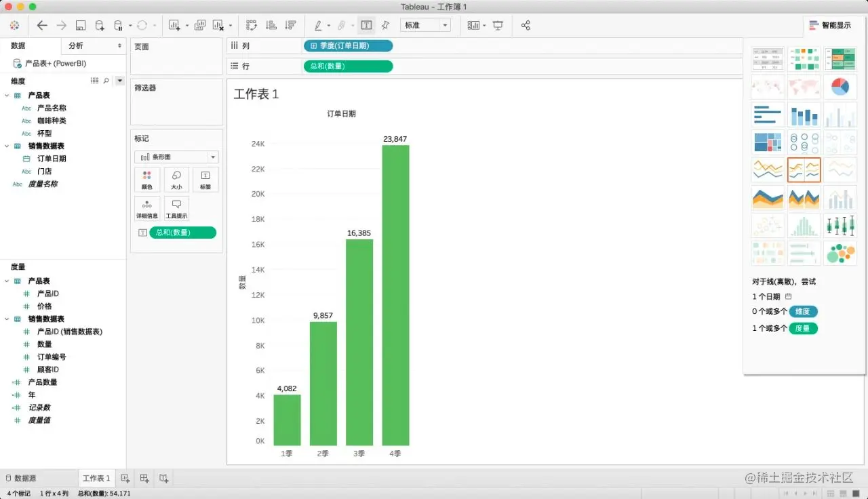Click the sort ascending toolbar icon
The width and height of the screenshot is (868, 499).
271,25
